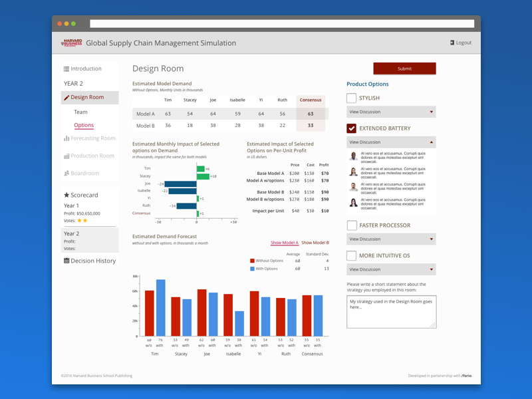Show Model B demand forecast

[315, 243]
